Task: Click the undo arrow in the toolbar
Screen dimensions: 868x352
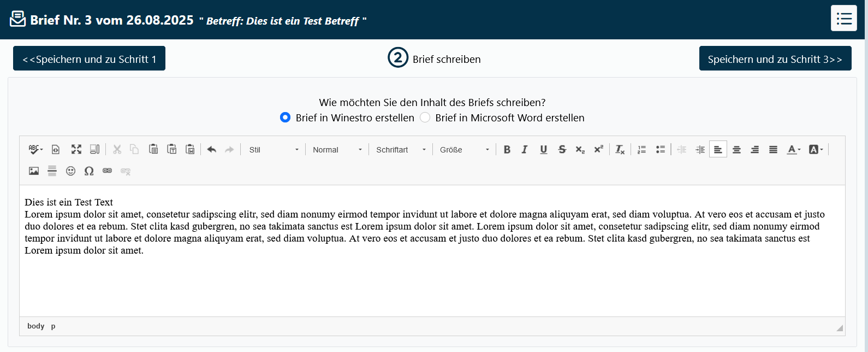Action: 212,150
